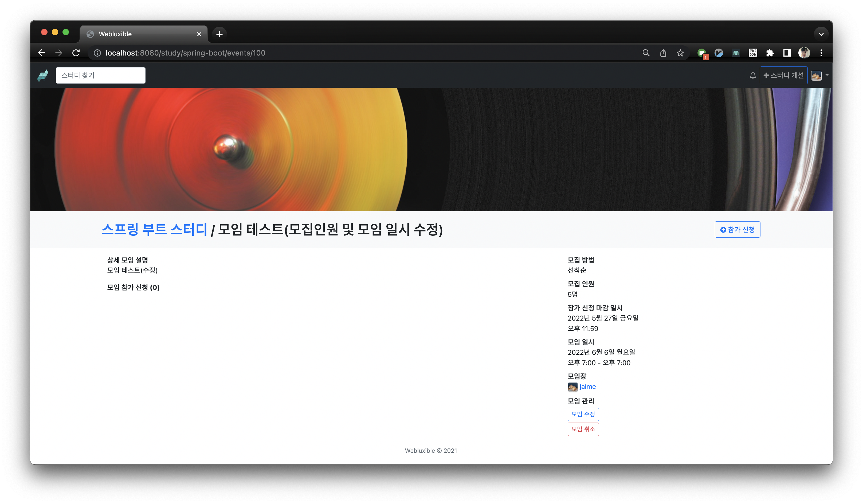Viewport: 863px width, 504px height.
Task: Click the zoom magnifier in address bar
Action: tap(646, 53)
